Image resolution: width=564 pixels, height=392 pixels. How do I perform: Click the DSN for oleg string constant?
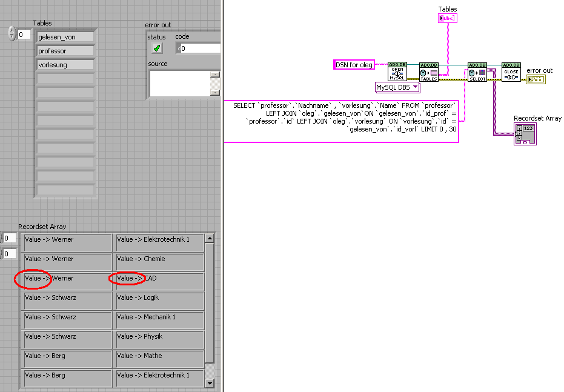[354, 65]
